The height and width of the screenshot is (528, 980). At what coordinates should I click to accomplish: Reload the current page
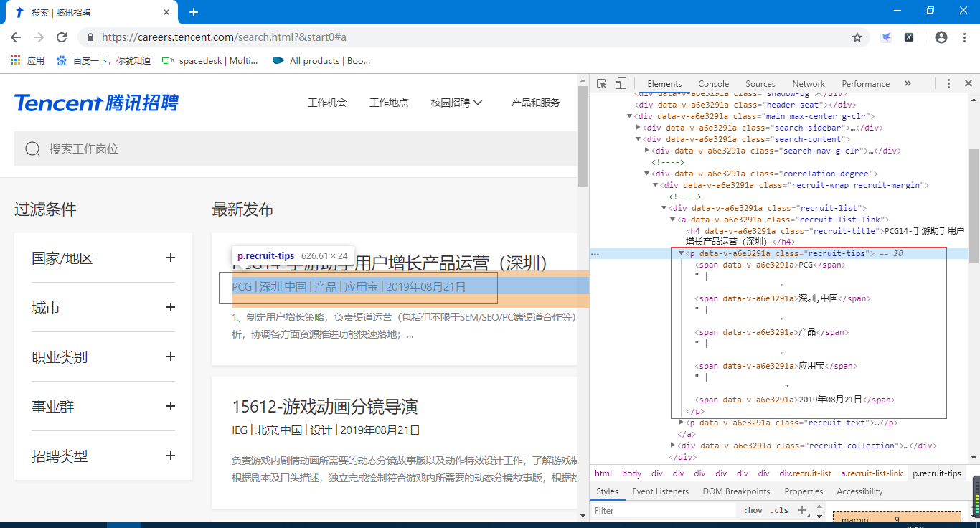click(x=62, y=37)
